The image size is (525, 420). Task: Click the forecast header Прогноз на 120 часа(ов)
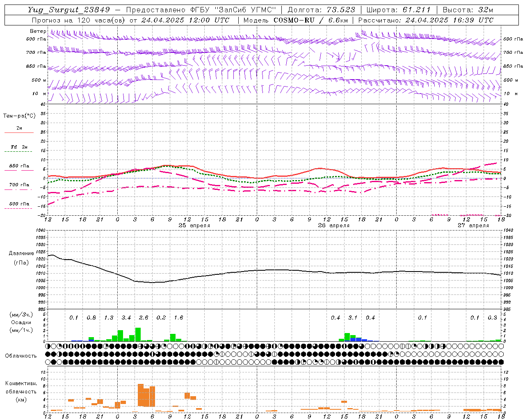coord(79,20)
